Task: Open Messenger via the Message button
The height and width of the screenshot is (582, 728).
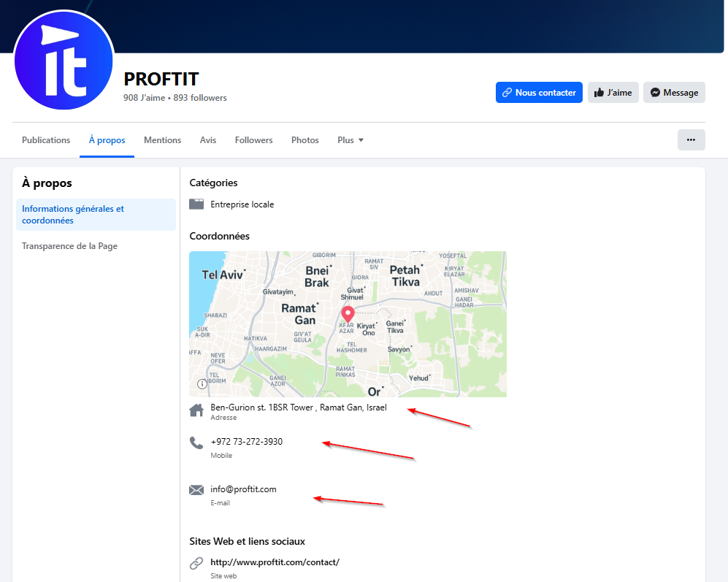Action: pyautogui.click(x=674, y=93)
